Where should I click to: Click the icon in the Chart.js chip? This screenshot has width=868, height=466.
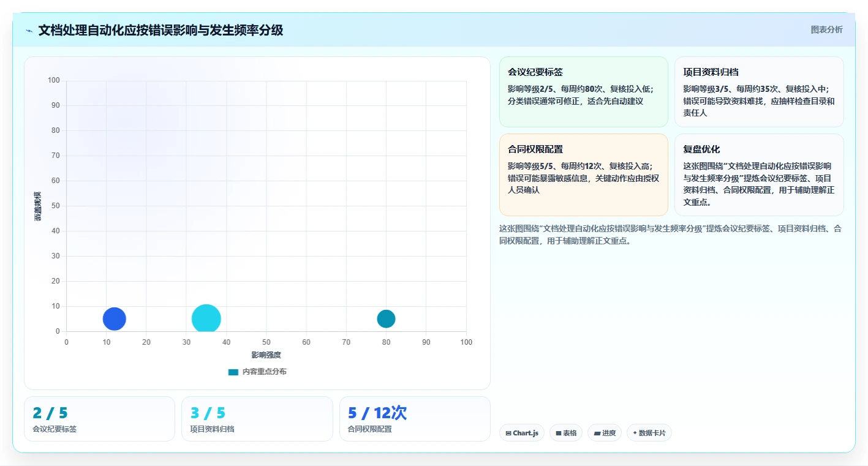click(508, 433)
